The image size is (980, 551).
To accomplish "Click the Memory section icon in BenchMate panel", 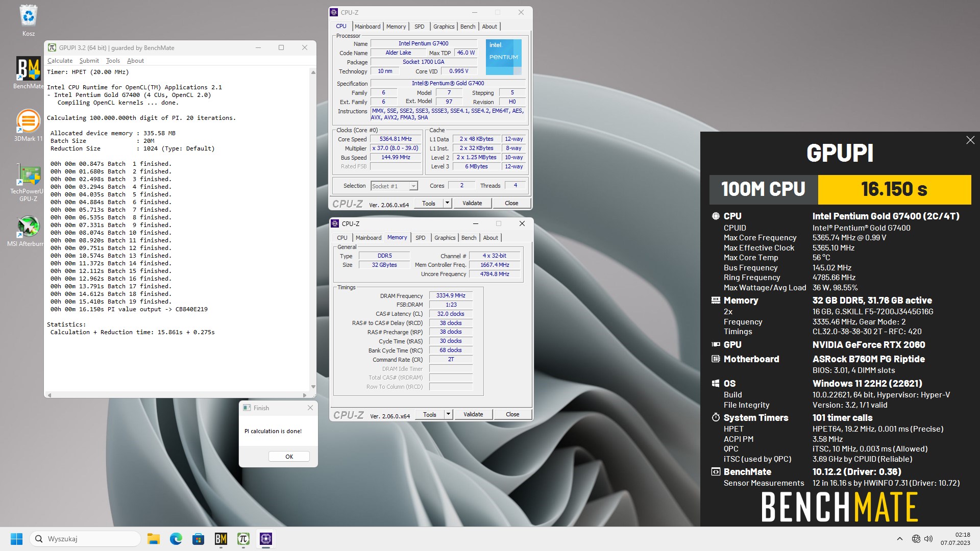I will coord(716,300).
